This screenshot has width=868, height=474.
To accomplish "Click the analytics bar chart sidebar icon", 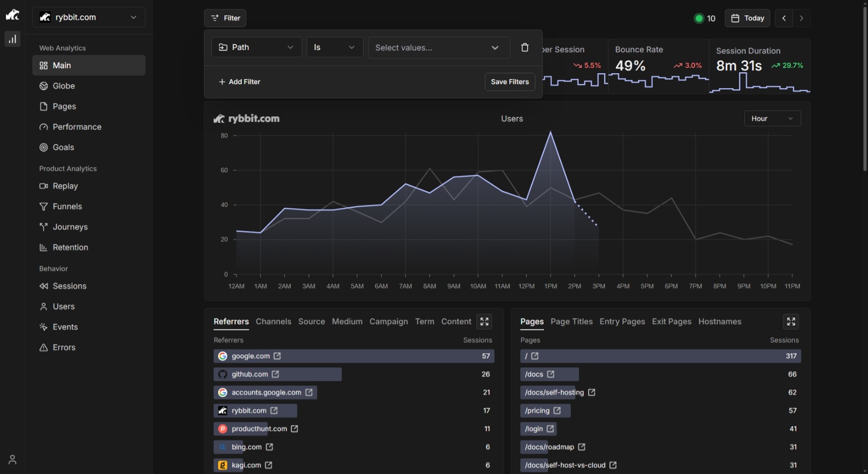I will tap(12, 39).
